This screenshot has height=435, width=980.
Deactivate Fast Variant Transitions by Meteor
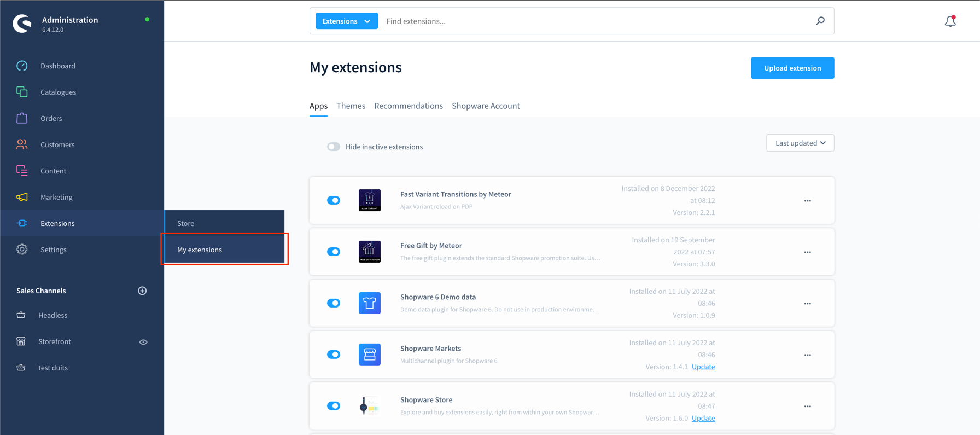tap(334, 200)
